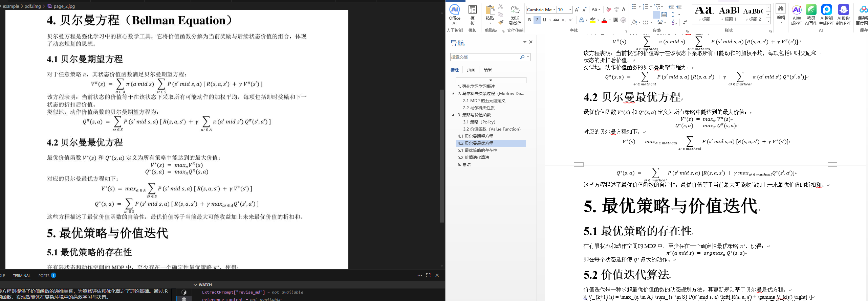
Task: Switch to the 页面 navigation tab
Action: [471, 70]
